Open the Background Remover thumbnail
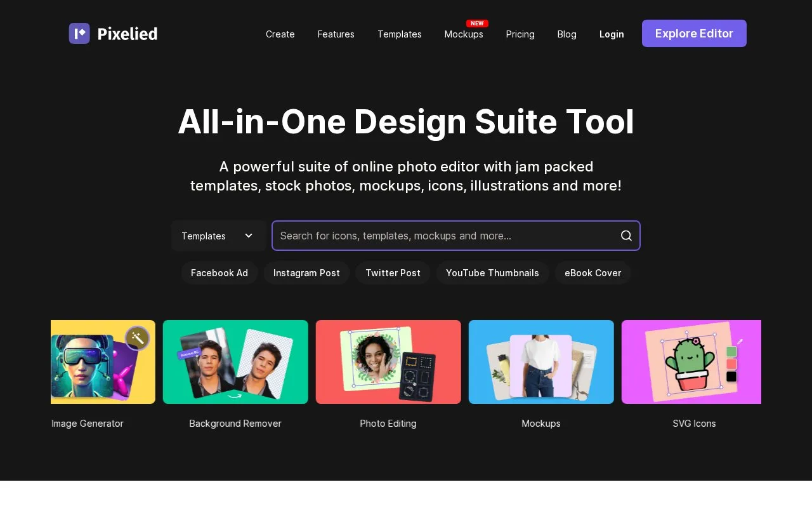Image resolution: width=812 pixels, height=508 pixels. tap(235, 362)
